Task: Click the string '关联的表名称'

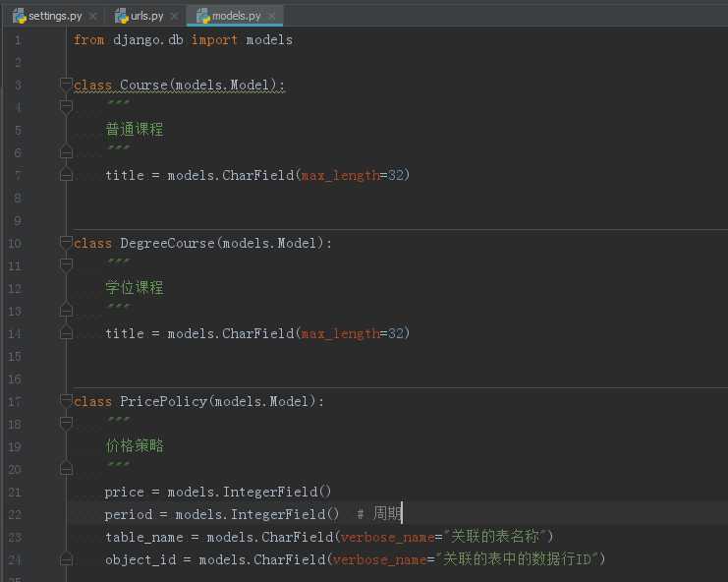Action: click(x=494, y=537)
